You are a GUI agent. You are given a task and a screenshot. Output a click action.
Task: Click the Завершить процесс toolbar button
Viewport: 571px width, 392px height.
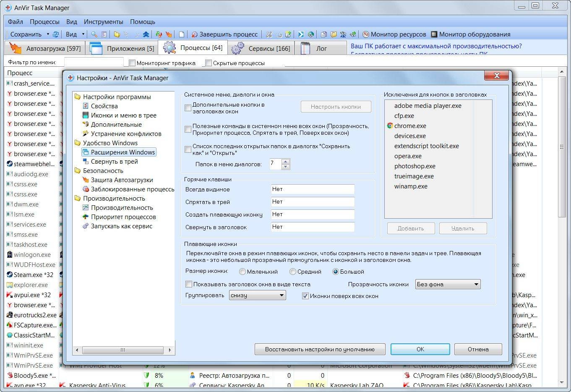(x=224, y=34)
